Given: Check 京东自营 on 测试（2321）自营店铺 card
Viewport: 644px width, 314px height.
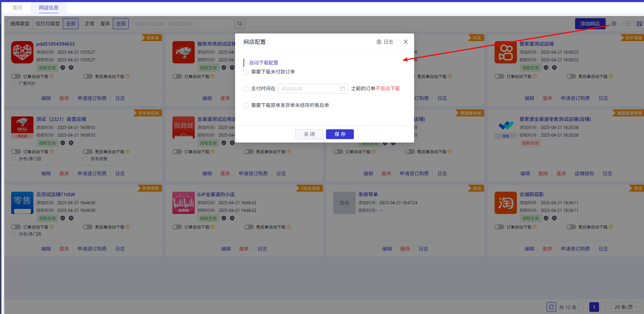Looking at the screenshot, I should pyautogui.click(x=85, y=159).
